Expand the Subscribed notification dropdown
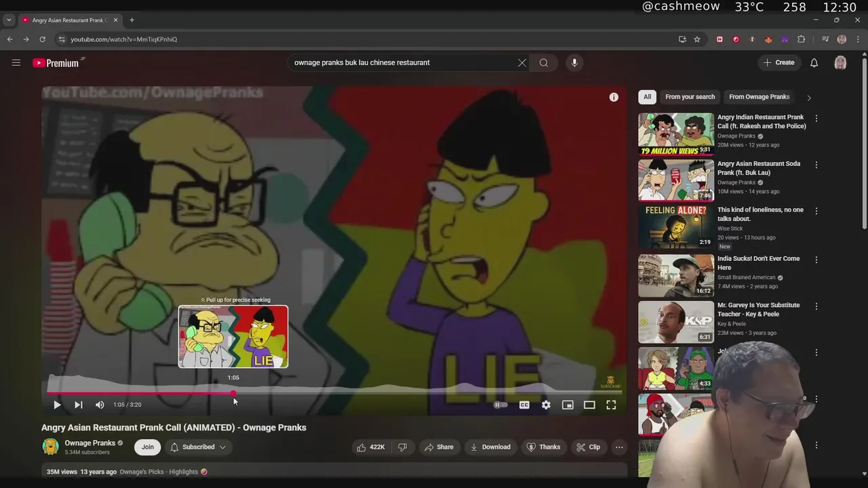The width and height of the screenshot is (868, 488). (198, 447)
